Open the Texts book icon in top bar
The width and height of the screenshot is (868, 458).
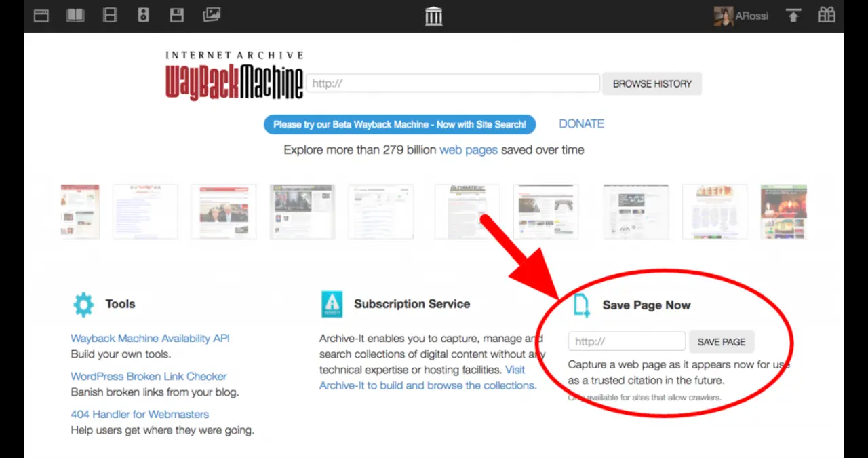click(x=75, y=15)
